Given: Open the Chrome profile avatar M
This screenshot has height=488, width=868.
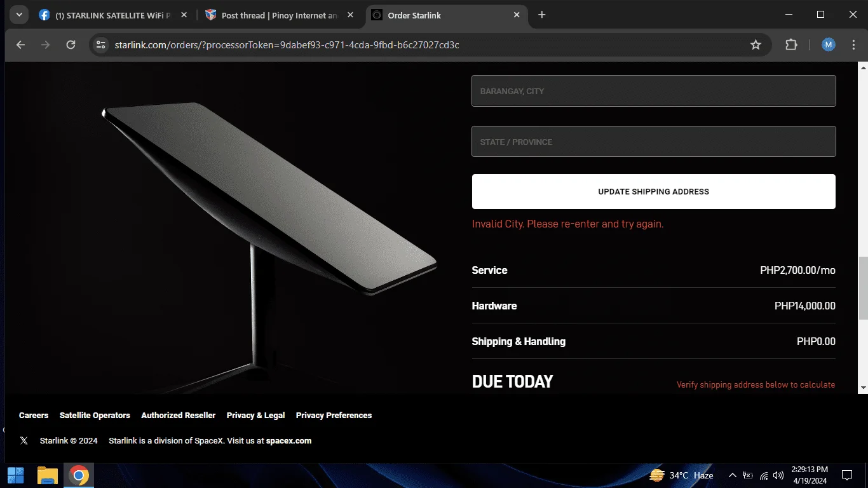Looking at the screenshot, I should pyautogui.click(x=828, y=44).
